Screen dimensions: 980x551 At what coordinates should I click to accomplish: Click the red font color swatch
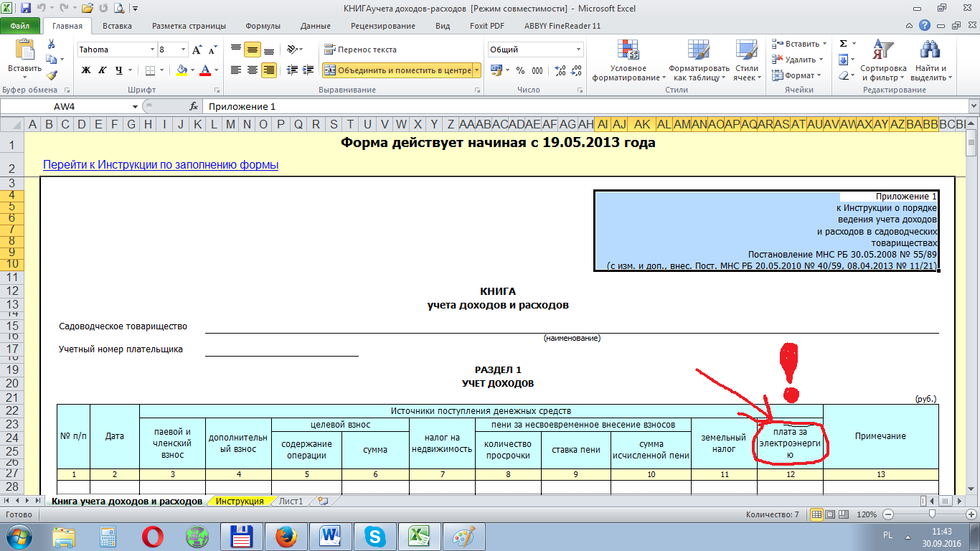205,70
